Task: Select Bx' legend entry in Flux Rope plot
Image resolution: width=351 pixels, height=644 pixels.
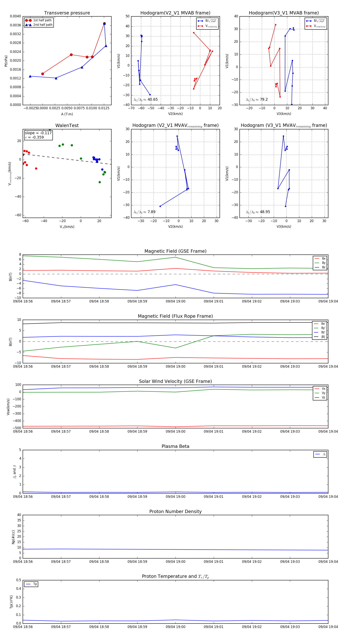Action: [x=320, y=324]
